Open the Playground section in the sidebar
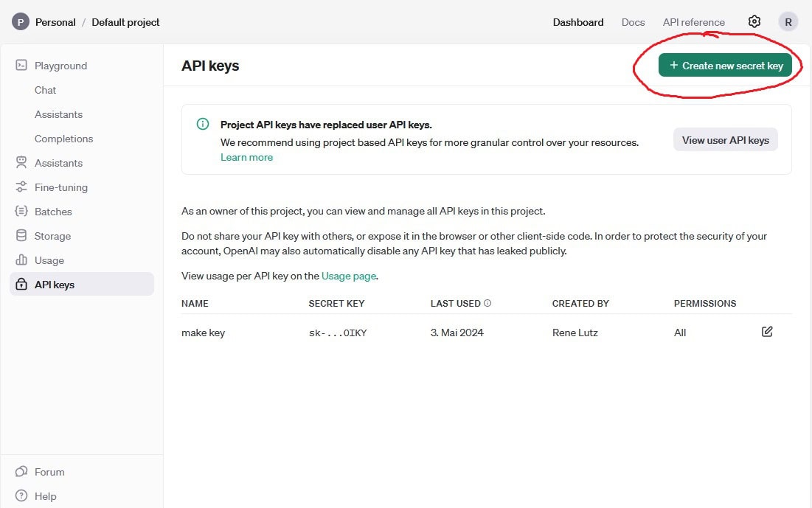This screenshot has height=508, width=812. 59,66
